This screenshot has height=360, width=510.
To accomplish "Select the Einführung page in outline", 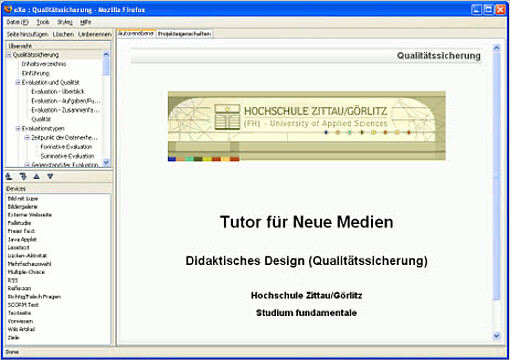I will pyautogui.click(x=35, y=73).
